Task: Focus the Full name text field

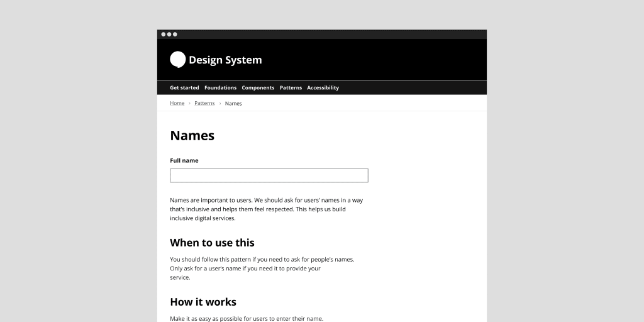Action: coord(269,175)
